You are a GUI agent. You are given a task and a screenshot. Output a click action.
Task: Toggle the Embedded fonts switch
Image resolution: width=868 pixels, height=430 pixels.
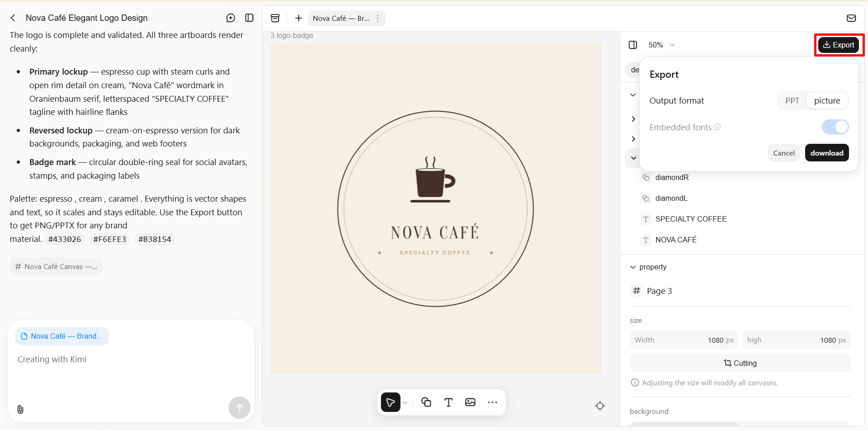point(835,127)
